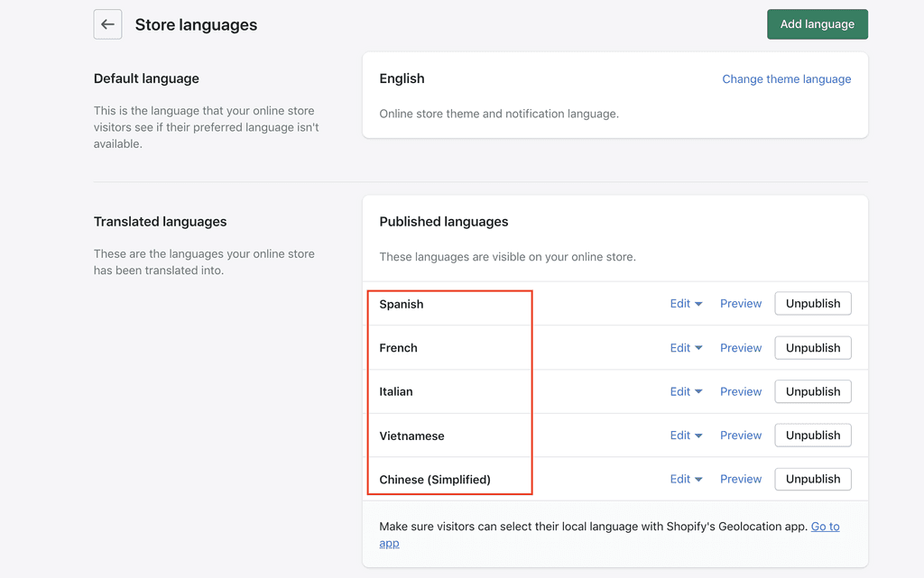Expand the Edit dropdown for Italian
This screenshot has height=578, width=924.
pos(686,391)
